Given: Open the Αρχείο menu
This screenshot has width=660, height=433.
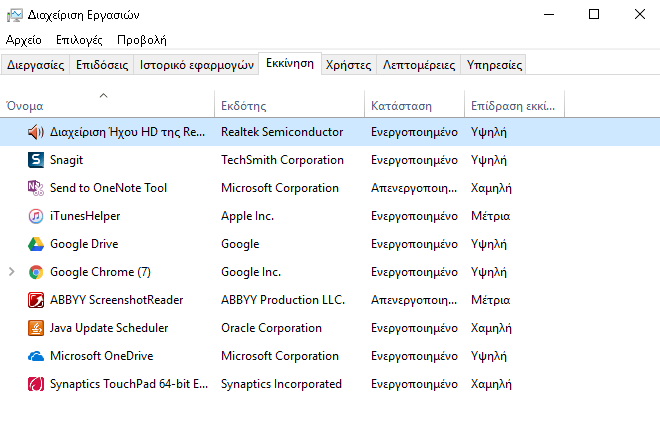Looking at the screenshot, I should [x=24, y=40].
